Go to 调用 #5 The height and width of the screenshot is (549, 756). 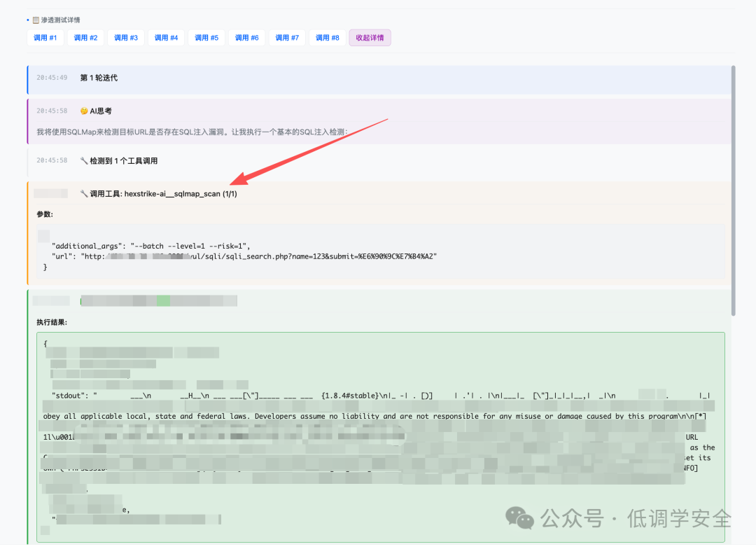pos(206,38)
